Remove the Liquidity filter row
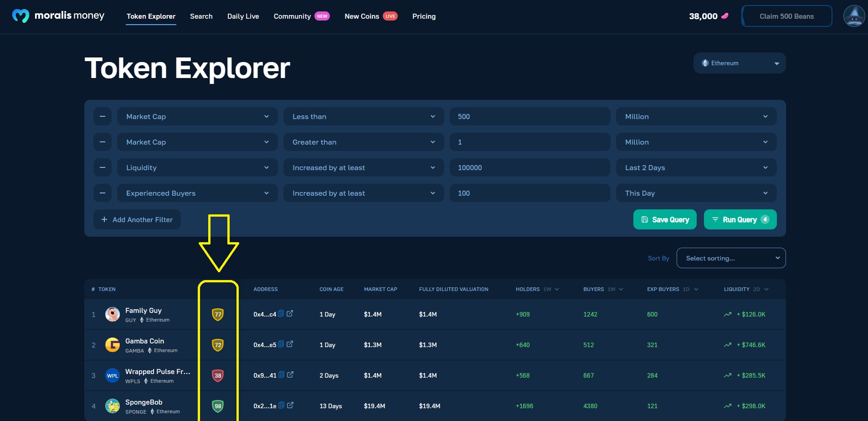Viewport: 868px width, 421px height. [103, 167]
